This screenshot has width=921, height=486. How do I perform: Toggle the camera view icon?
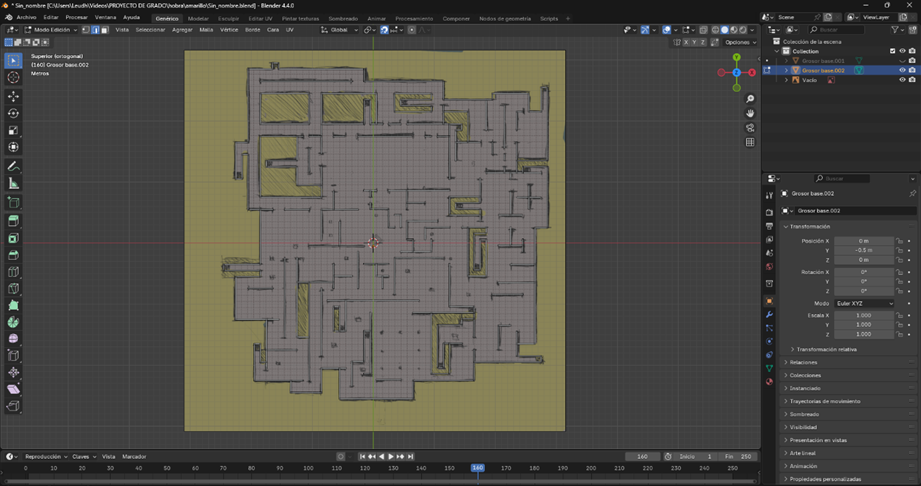click(750, 128)
